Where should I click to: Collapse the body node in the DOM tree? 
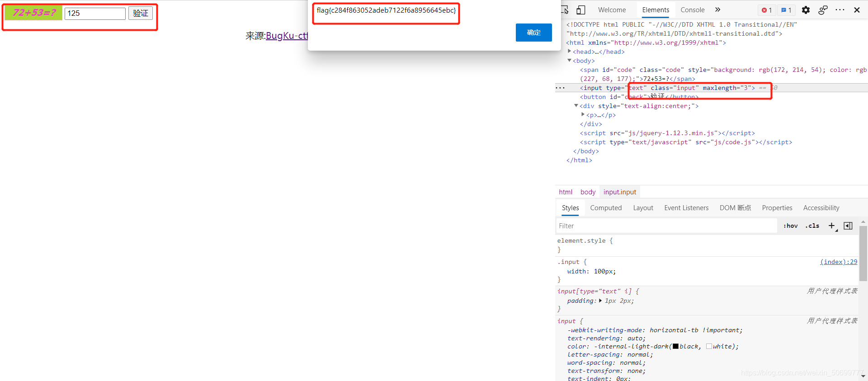point(570,60)
